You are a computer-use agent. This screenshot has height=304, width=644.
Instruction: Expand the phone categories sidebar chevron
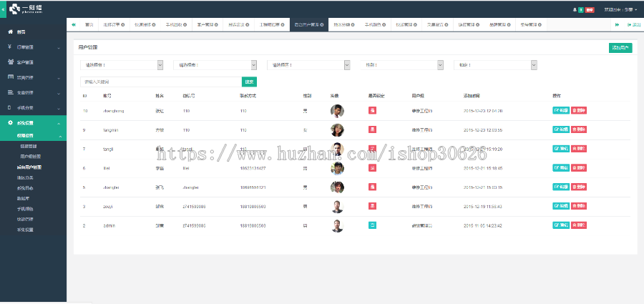click(x=59, y=109)
